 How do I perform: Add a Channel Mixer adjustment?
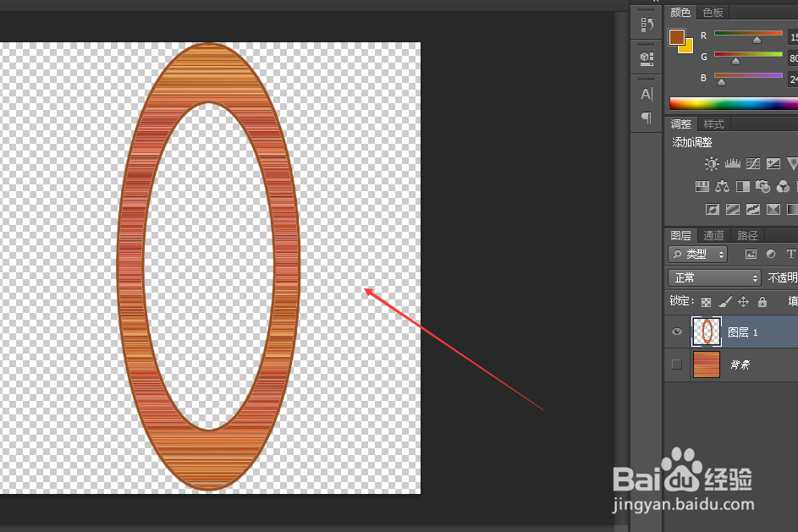tap(783, 186)
